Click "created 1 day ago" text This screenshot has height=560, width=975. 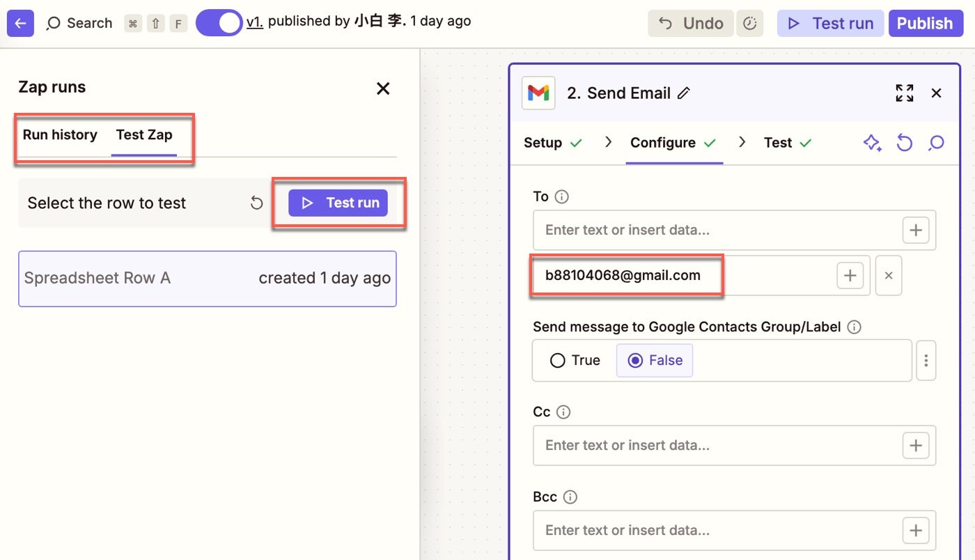point(325,279)
